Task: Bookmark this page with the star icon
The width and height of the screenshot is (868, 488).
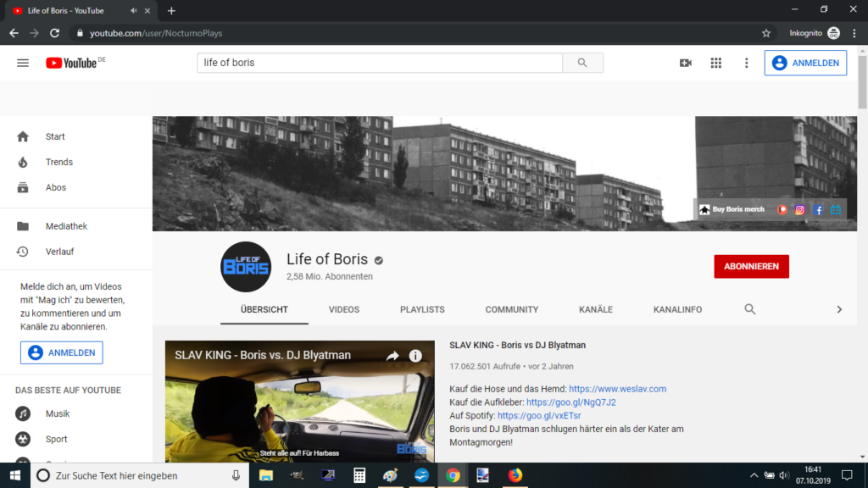Action: (766, 33)
